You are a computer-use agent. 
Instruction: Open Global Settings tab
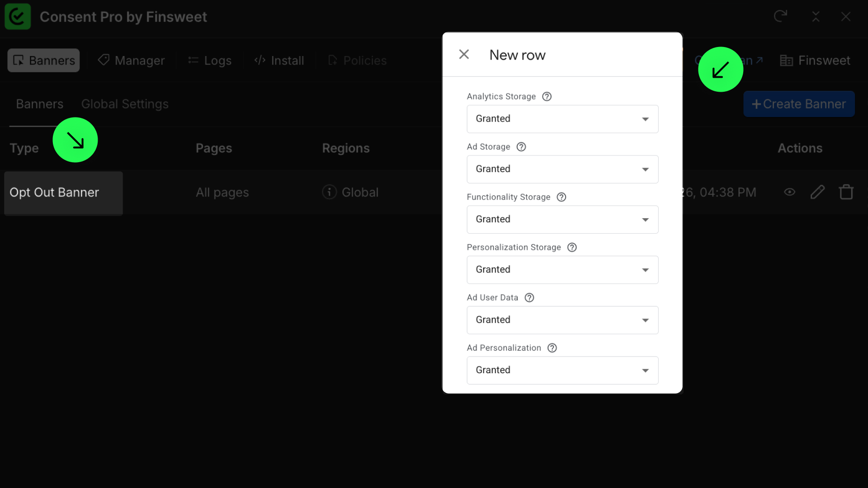coord(125,104)
